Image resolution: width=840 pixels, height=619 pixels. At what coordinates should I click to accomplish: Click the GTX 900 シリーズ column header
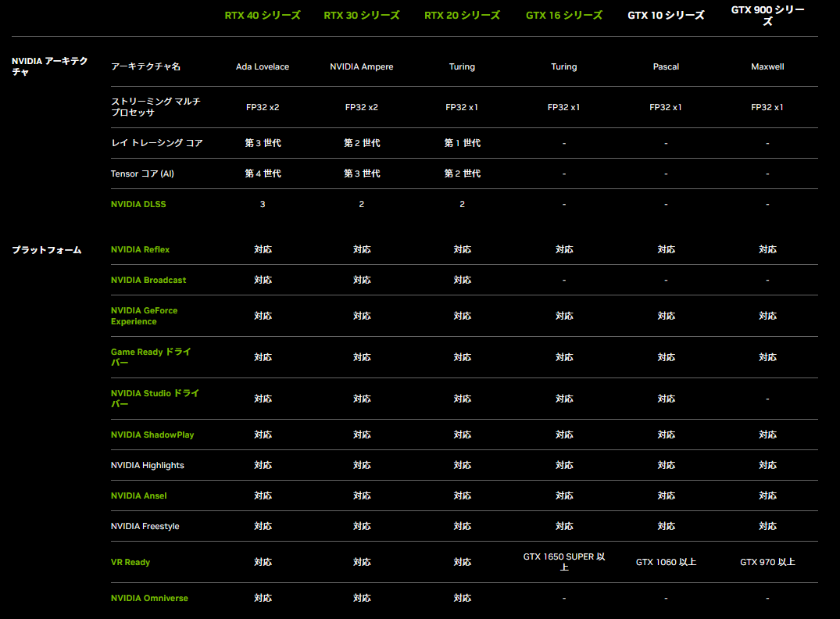[767, 16]
